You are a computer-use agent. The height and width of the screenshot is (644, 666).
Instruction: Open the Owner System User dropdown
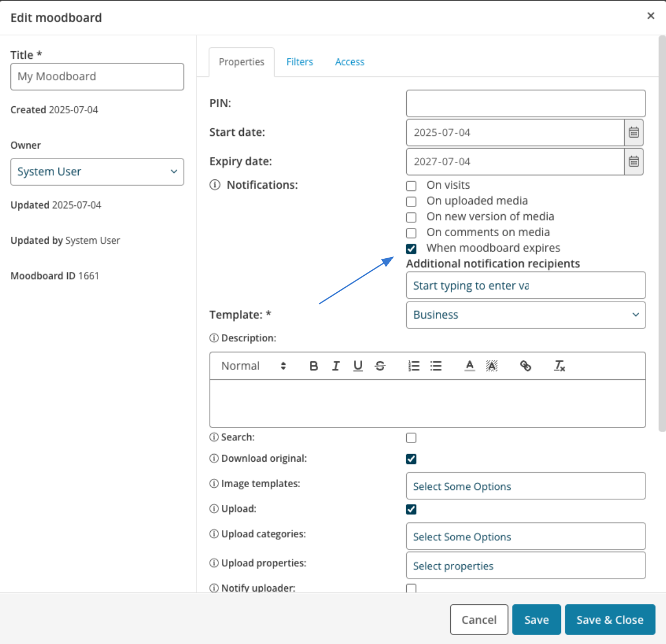(x=97, y=172)
